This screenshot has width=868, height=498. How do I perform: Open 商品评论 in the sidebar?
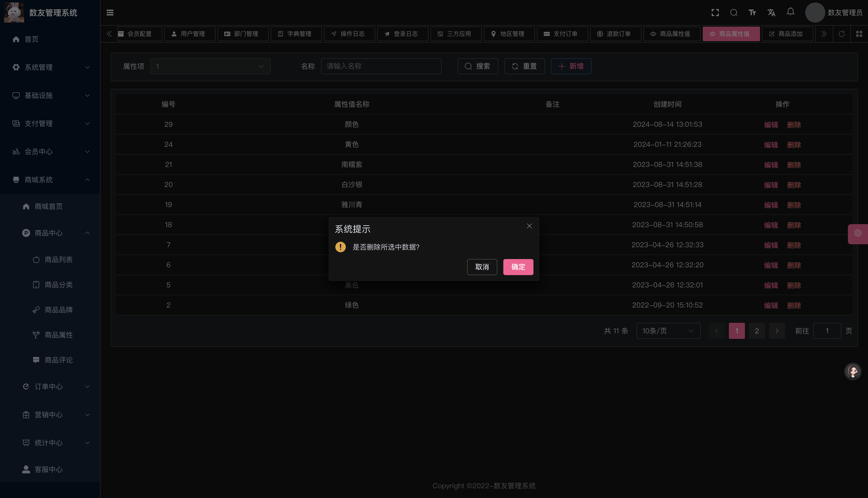coord(50,360)
